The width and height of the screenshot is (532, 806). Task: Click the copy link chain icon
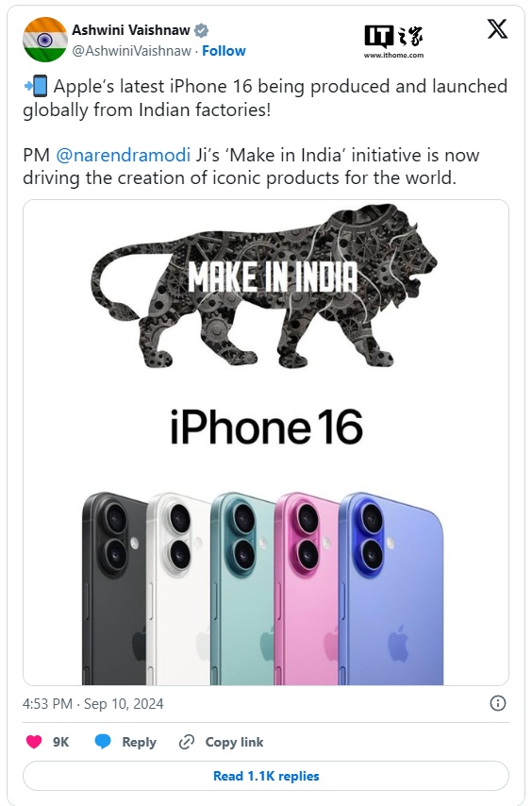187,742
